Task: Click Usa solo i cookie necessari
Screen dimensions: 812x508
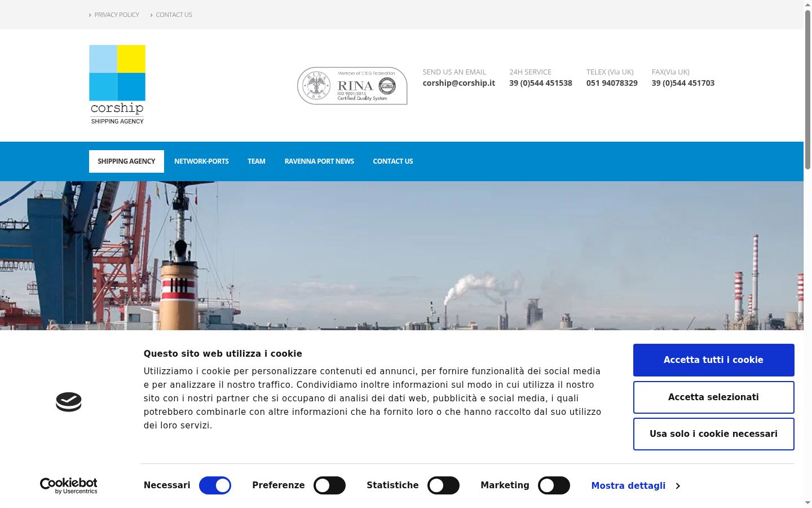Action: click(x=713, y=434)
